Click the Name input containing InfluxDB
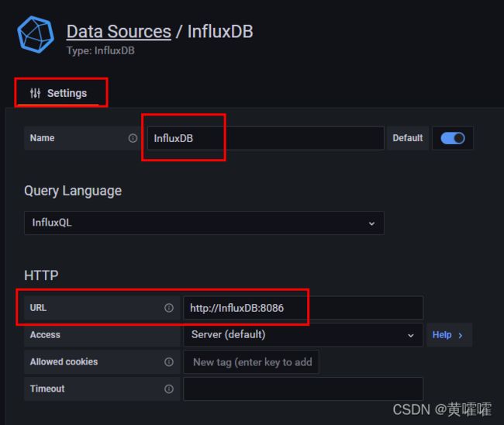Viewport: 504px width, 425px height. [265, 138]
